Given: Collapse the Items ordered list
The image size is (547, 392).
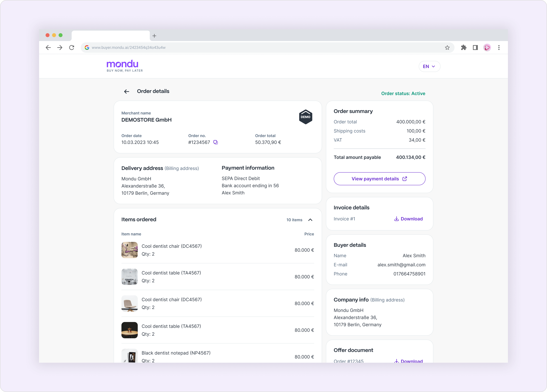Looking at the screenshot, I should pos(310,220).
